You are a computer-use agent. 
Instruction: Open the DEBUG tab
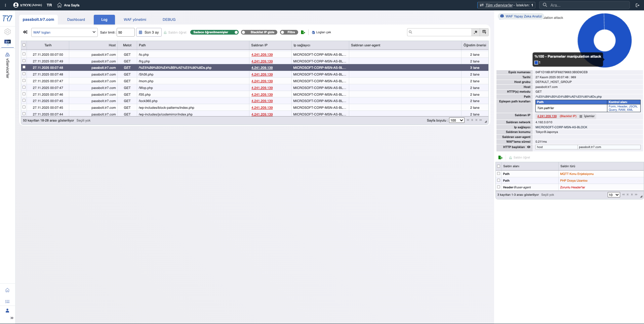click(169, 19)
